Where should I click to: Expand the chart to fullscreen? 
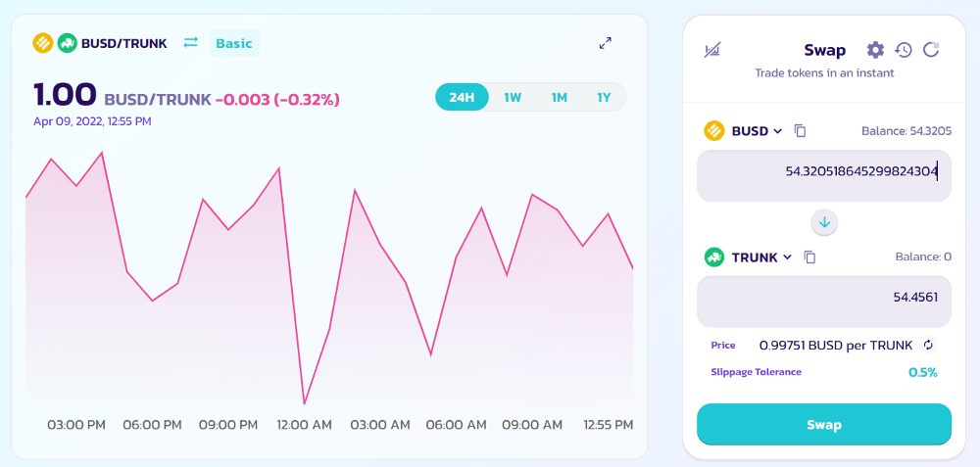point(605,43)
